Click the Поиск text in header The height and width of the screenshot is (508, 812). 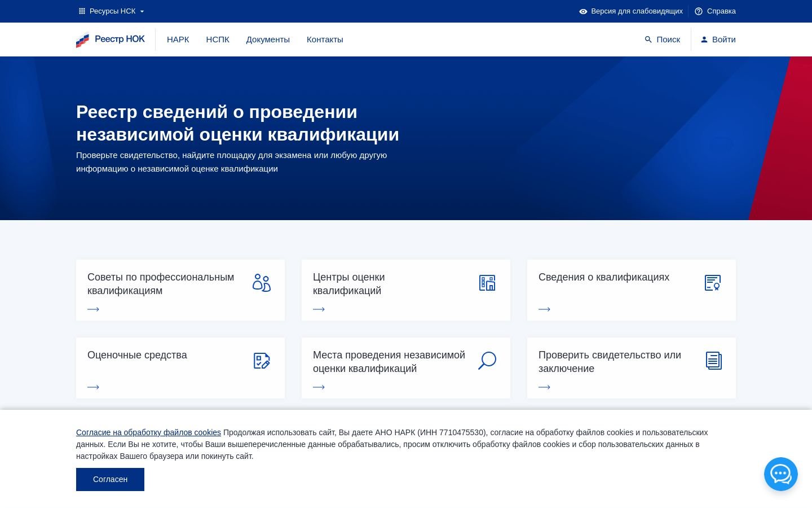tap(668, 40)
